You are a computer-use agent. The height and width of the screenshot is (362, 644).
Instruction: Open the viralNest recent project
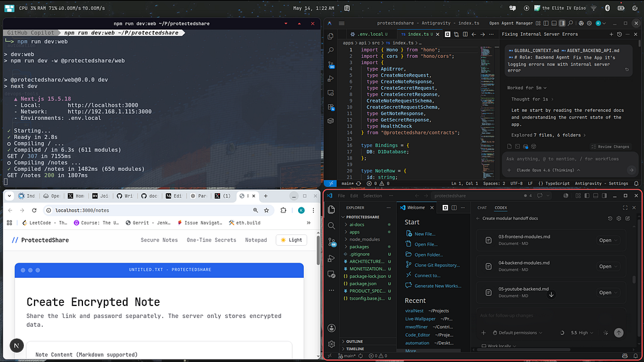click(x=414, y=310)
